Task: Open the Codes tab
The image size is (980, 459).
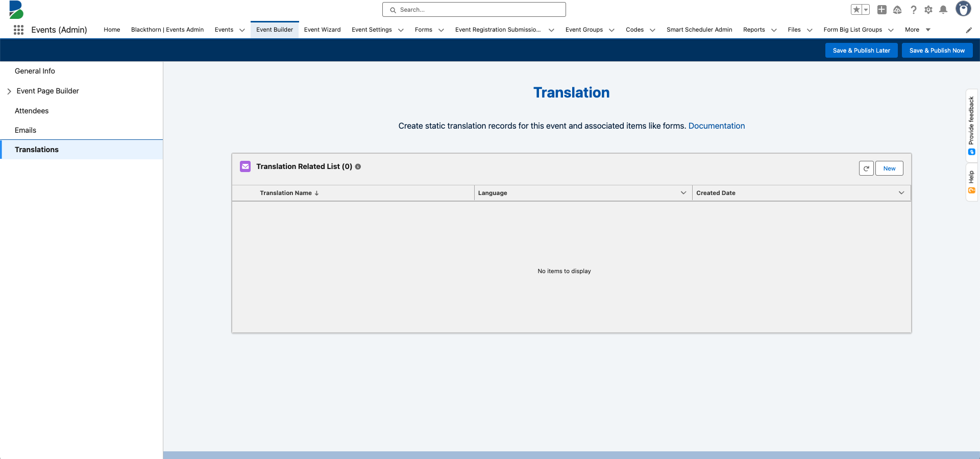Action: tap(634, 30)
